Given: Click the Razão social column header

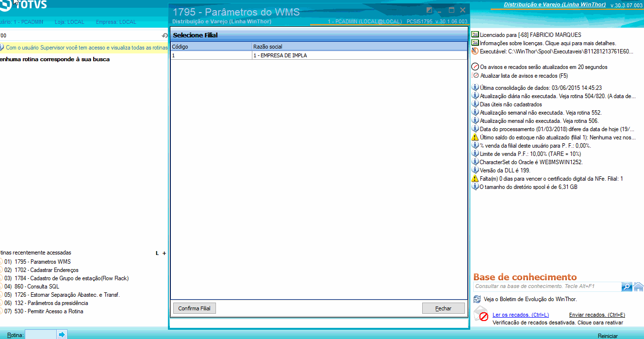Looking at the screenshot, I should (x=359, y=47).
